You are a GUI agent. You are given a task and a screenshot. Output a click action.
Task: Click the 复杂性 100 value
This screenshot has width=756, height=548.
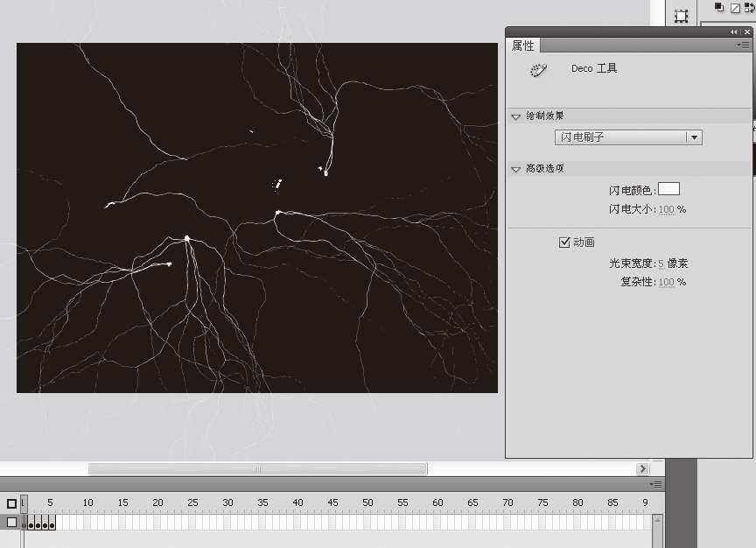pyautogui.click(x=667, y=282)
